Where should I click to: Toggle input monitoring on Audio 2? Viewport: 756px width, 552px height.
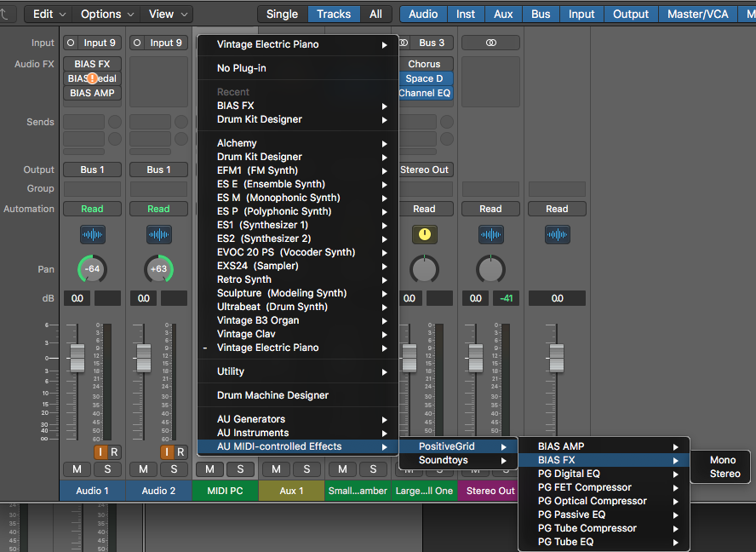[x=167, y=452]
